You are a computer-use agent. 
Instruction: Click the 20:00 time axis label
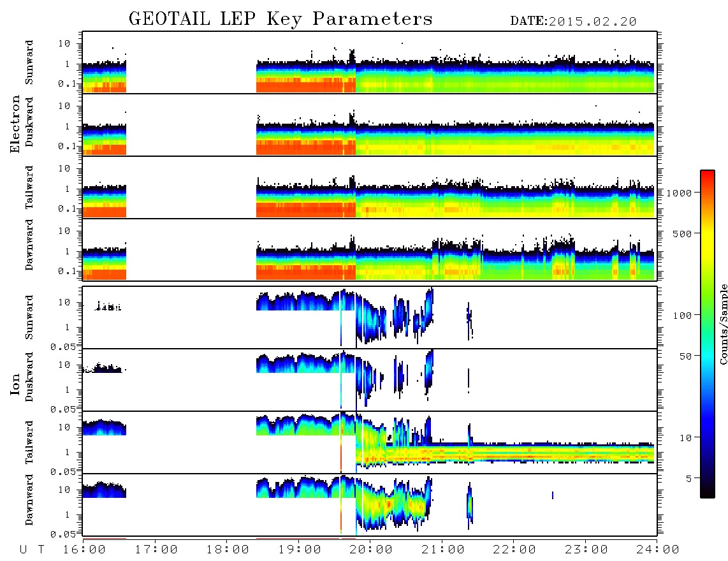(371, 550)
